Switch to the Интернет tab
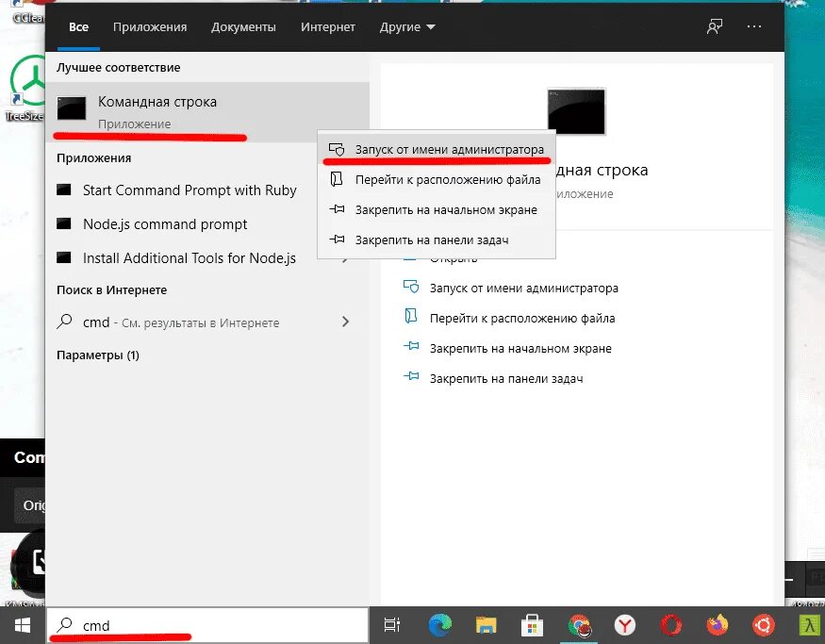 tap(328, 26)
